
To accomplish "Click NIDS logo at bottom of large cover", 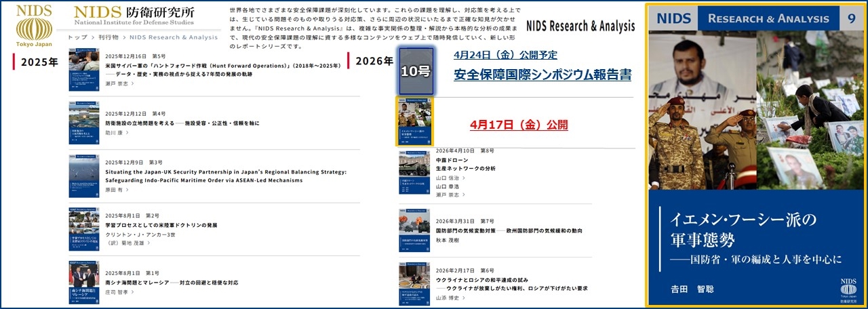I will [848, 291].
